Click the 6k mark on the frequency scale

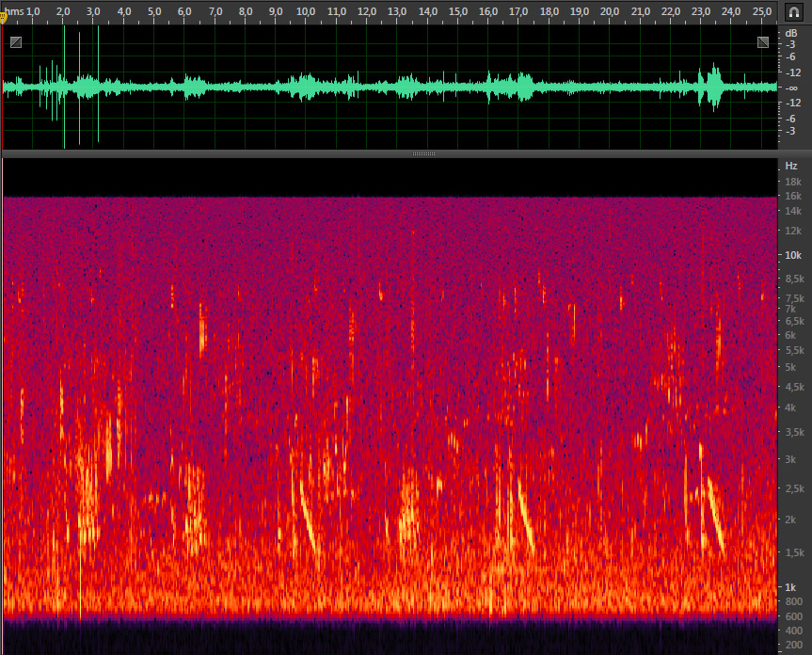[790, 335]
